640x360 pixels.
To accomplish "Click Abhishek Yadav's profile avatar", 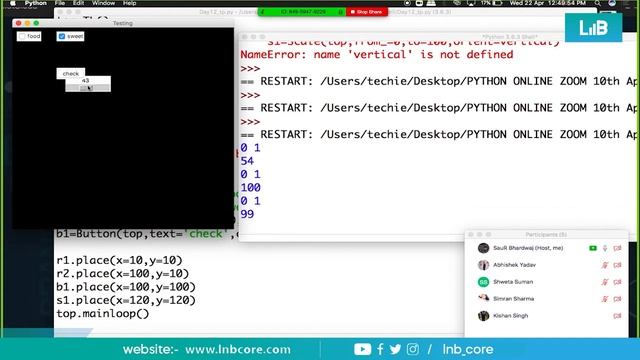I will (x=483, y=265).
